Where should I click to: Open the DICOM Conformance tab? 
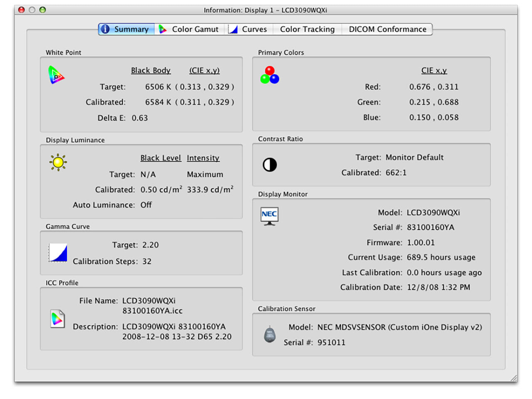pos(387,29)
